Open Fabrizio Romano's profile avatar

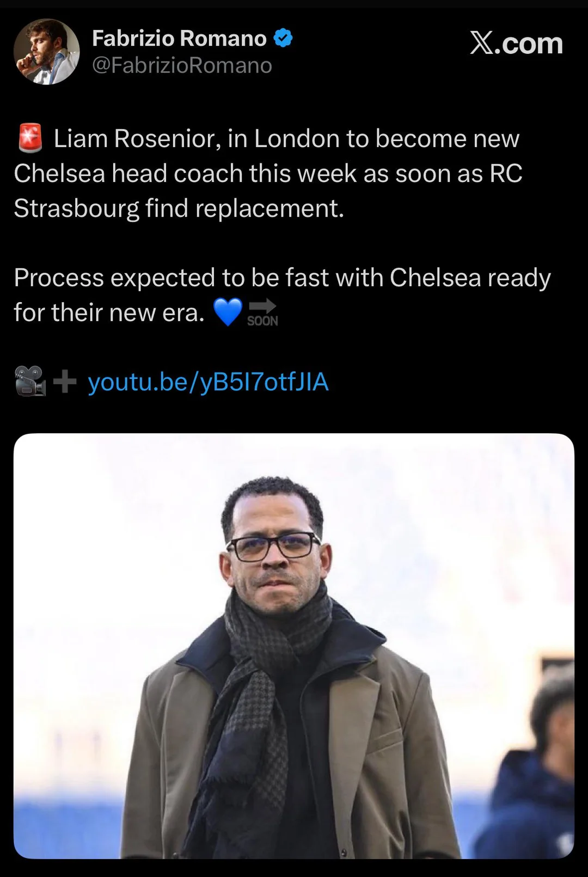coord(46,52)
